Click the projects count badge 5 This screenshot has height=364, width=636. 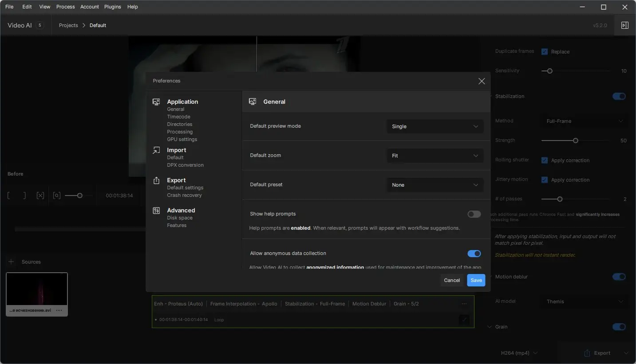point(40,25)
